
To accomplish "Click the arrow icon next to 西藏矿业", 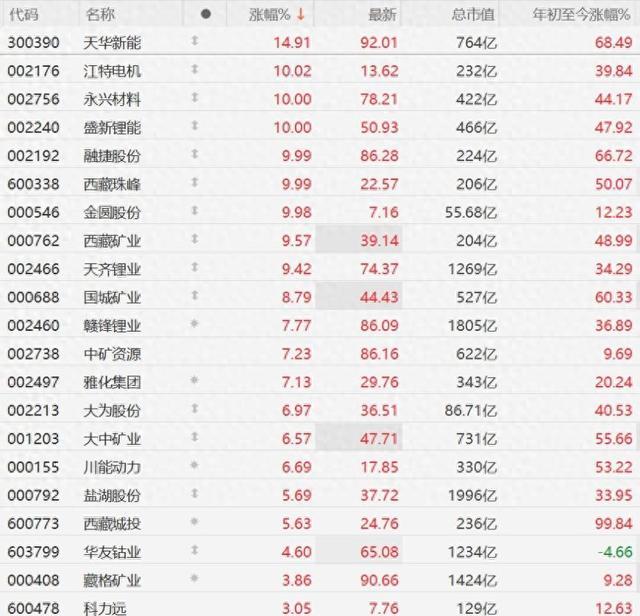I will click(195, 241).
